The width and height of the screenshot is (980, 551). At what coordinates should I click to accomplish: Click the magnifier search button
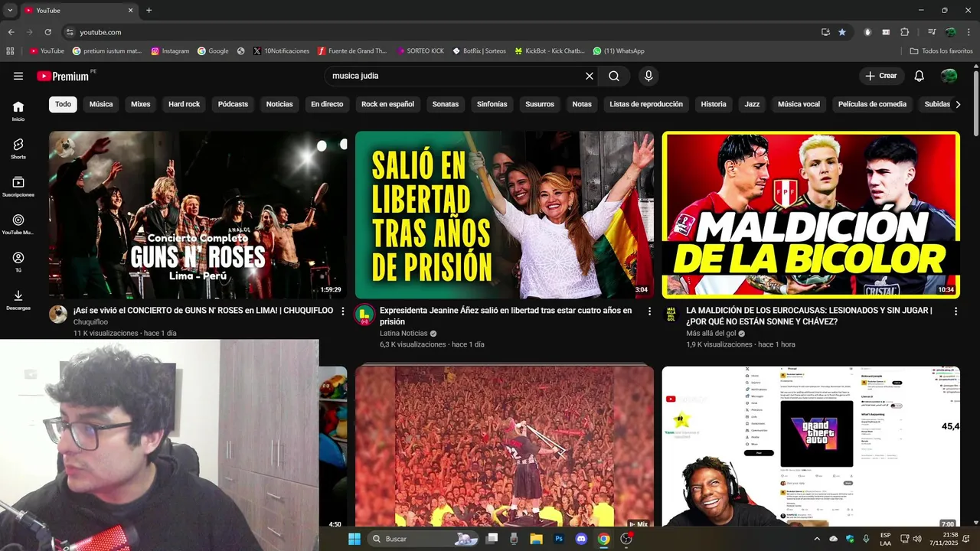(614, 76)
